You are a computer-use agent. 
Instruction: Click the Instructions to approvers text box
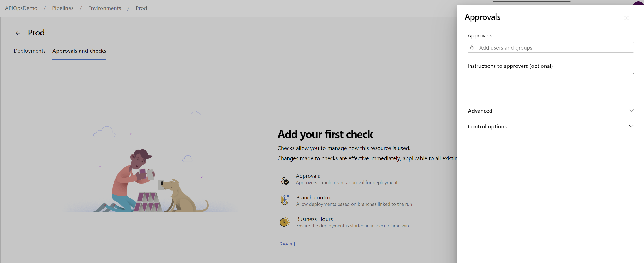(550, 83)
